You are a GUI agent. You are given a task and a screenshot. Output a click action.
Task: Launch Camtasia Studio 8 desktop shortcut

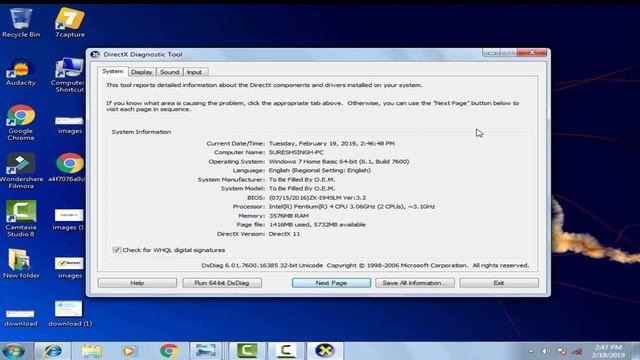point(21,219)
